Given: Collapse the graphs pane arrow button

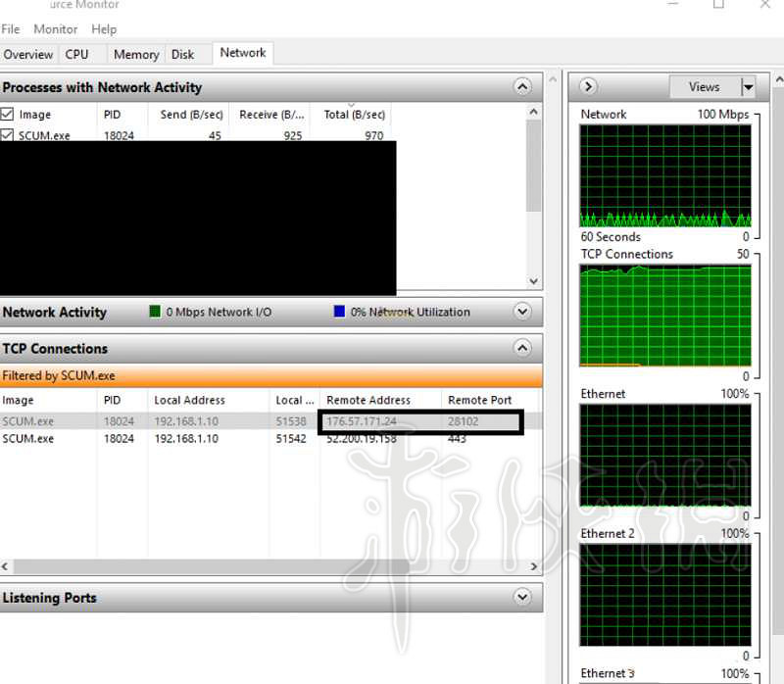Looking at the screenshot, I should (589, 87).
